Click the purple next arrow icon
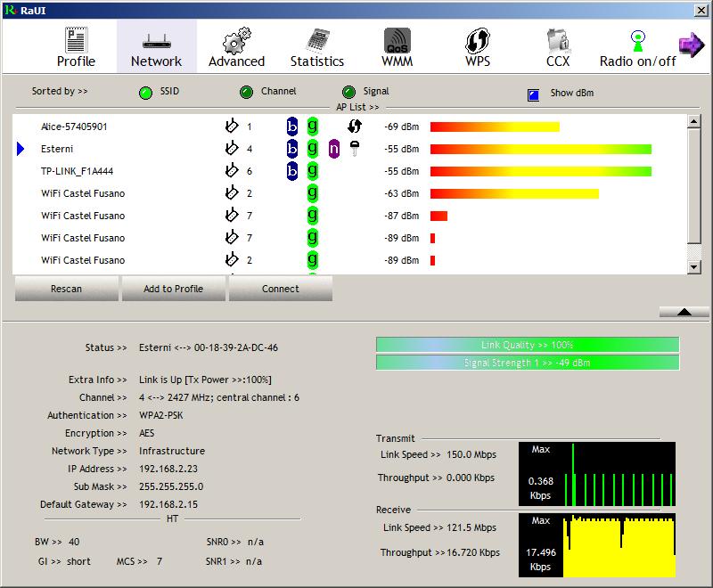Screen dimensions: 713x588 coord(692,45)
